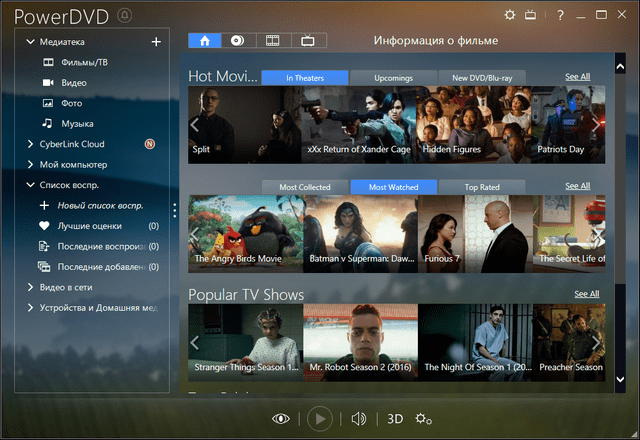Collapse the Медиатека tree node
The image size is (640, 440).
pyautogui.click(x=30, y=42)
